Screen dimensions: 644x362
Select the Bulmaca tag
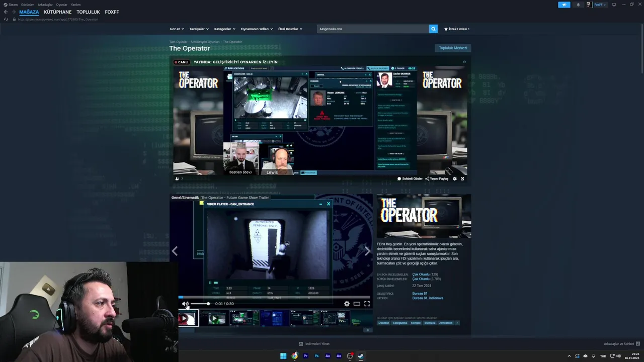(430, 323)
